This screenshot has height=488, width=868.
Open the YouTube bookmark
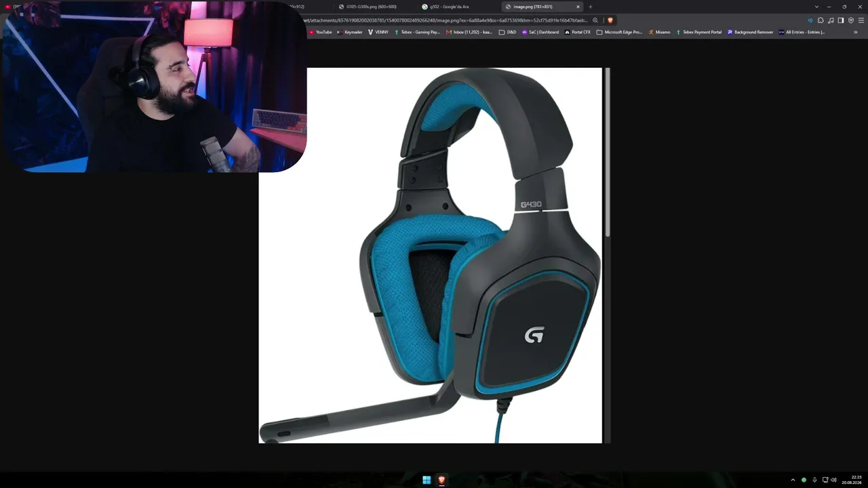[x=321, y=32]
